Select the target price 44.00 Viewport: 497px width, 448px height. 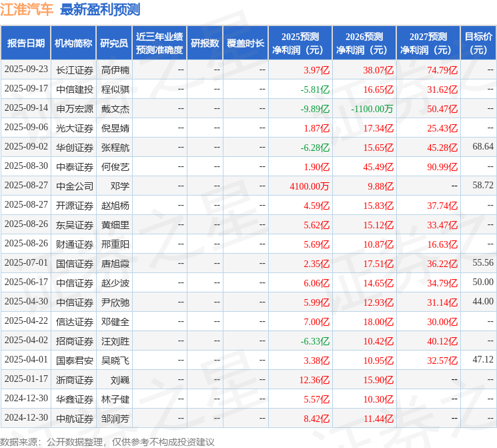483,301
